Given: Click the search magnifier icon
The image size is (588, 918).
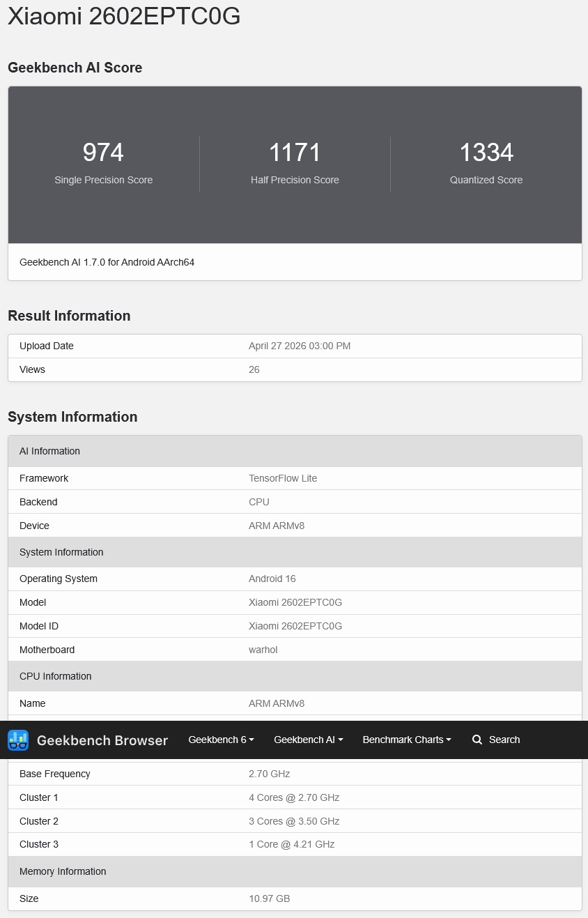Looking at the screenshot, I should click(x=477, y=740).
